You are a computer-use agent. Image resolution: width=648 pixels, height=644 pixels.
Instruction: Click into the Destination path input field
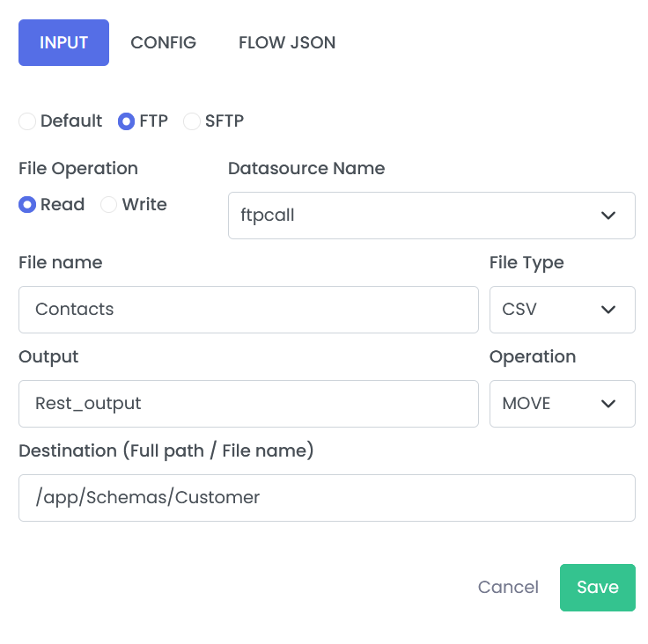tap(327, 498)
